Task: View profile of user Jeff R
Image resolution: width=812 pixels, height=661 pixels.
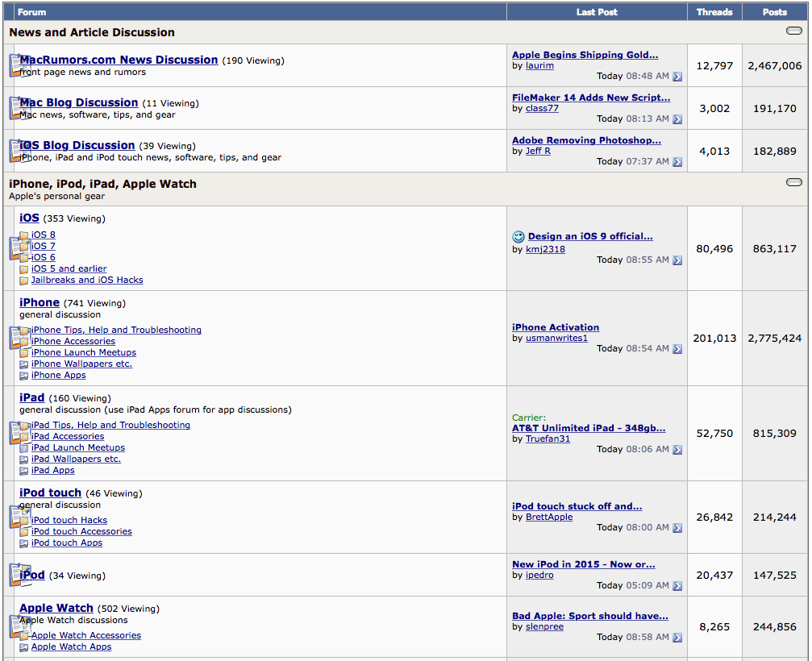Action: 538,152
